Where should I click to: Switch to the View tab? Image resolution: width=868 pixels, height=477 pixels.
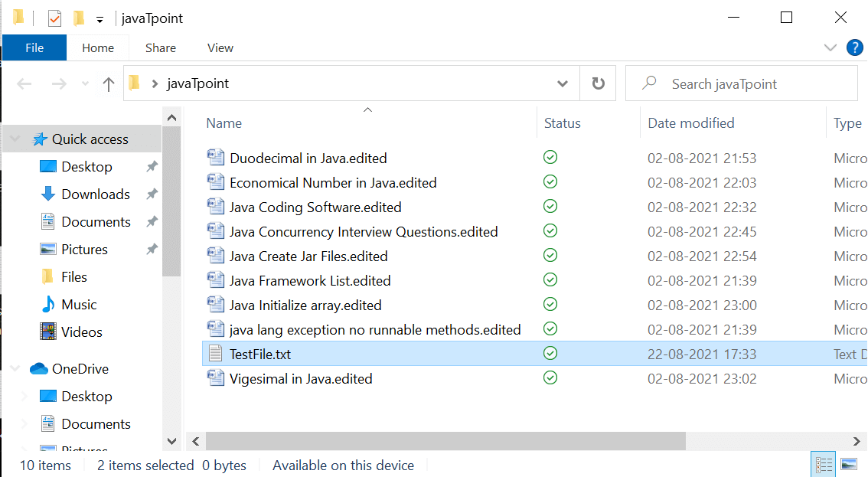pyautogui.click(x=220, y=47)
